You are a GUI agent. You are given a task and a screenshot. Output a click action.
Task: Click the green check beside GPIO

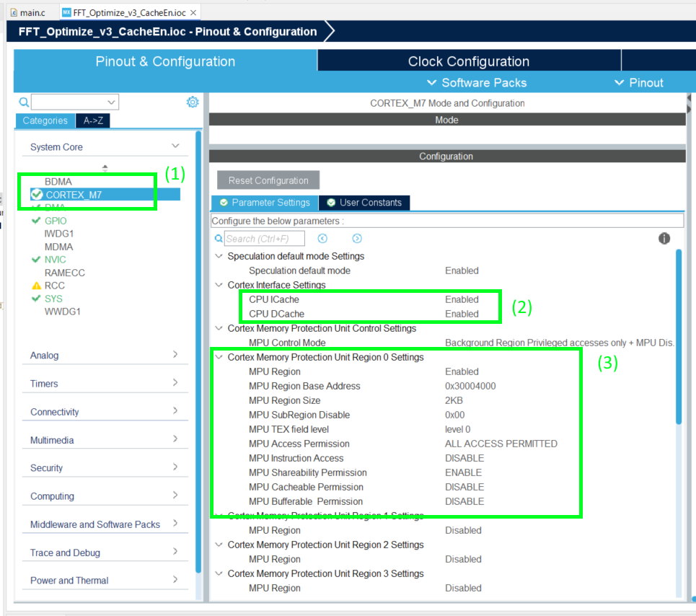coord(36,221)
